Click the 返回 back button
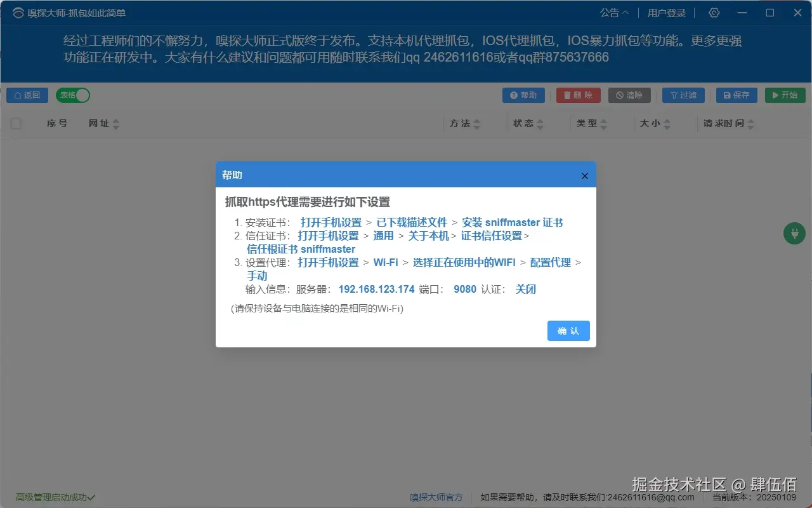Image resolution: width=812 pixels, height=508 pixels. (x=27, y=95)
